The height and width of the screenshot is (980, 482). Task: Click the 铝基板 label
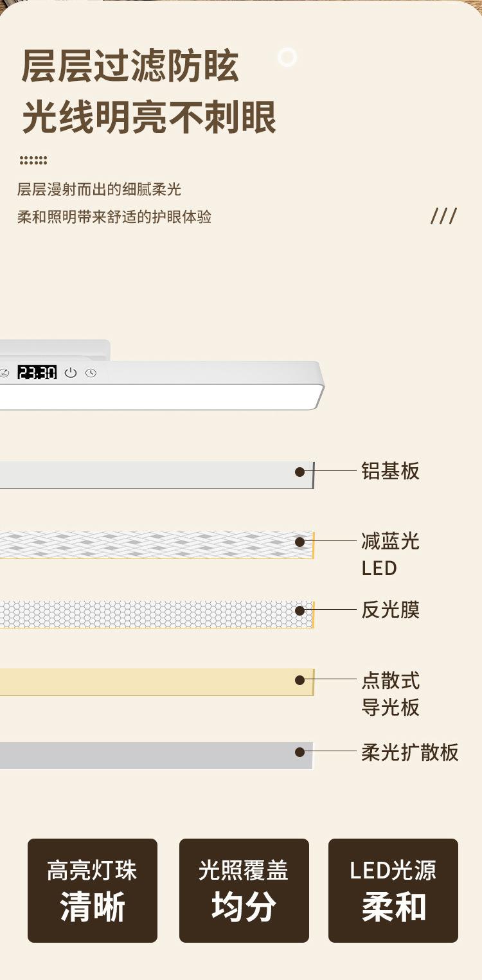tap(390, 471)
